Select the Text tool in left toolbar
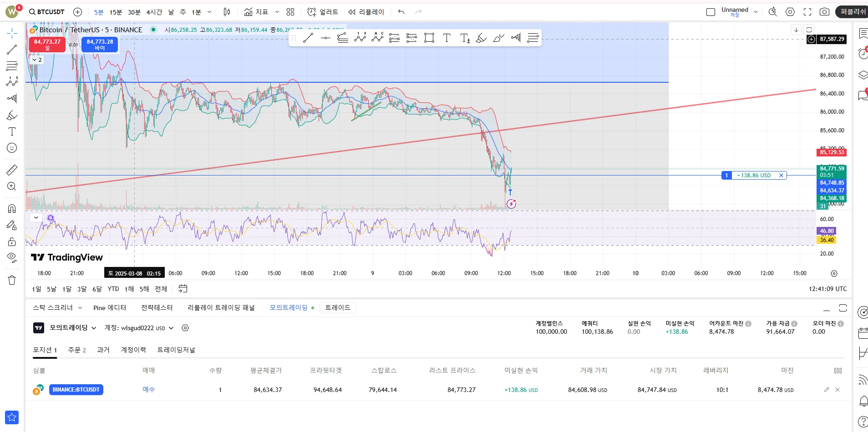The image size is (868, 432). 12,131
